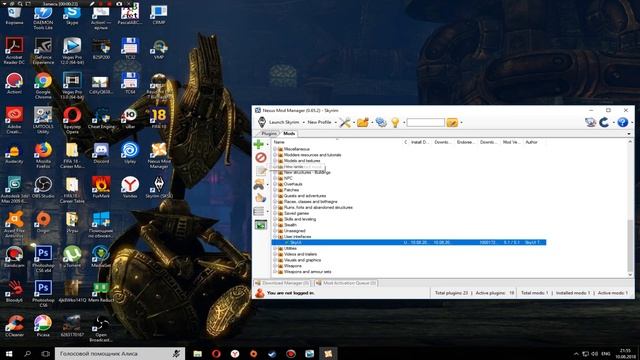Open File Explorer from the taskbar
640x360 pixels.
coord(198,353)
